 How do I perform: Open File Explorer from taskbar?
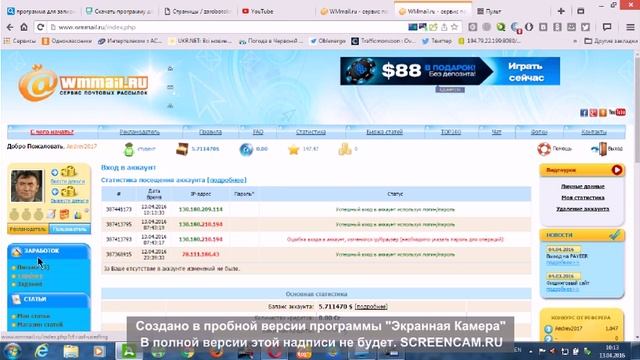pyautogui.click(x=71, y=351)
